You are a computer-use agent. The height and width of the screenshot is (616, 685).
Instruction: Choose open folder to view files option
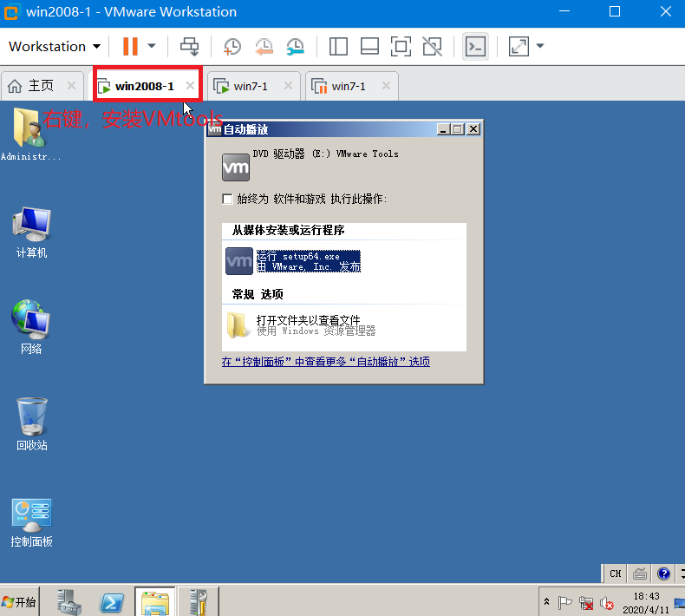click(301, 325)
